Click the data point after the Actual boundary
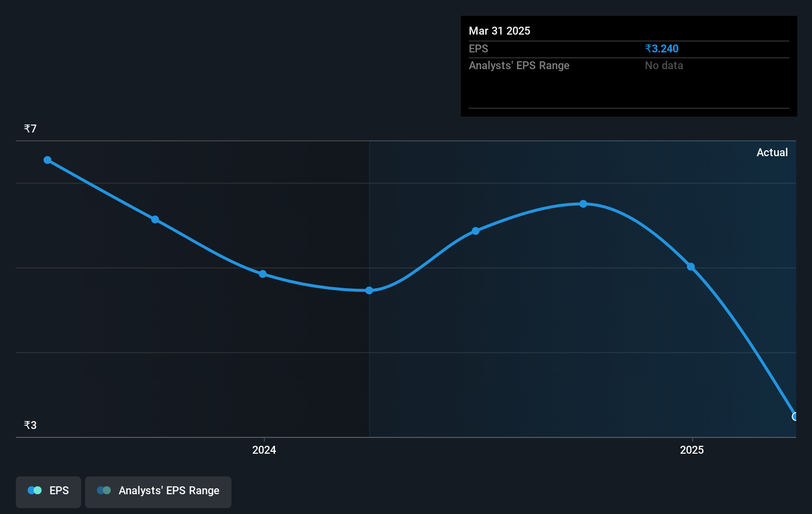Image resolution: width=812 pixels, height=514 pixels. (476, 231)
